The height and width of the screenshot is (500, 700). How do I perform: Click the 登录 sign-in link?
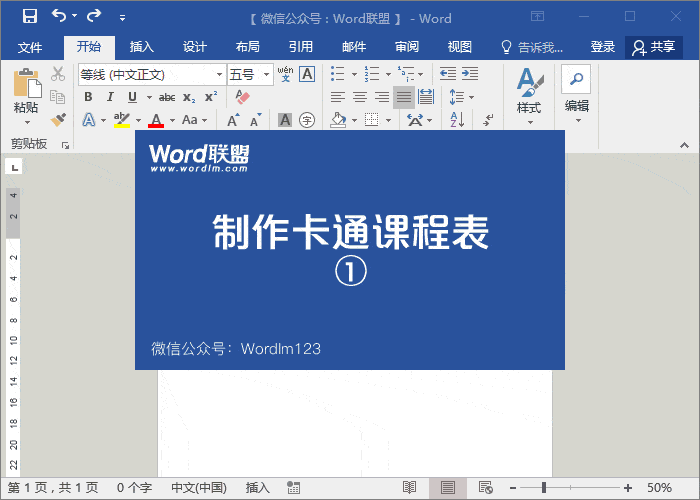[603, 47]
